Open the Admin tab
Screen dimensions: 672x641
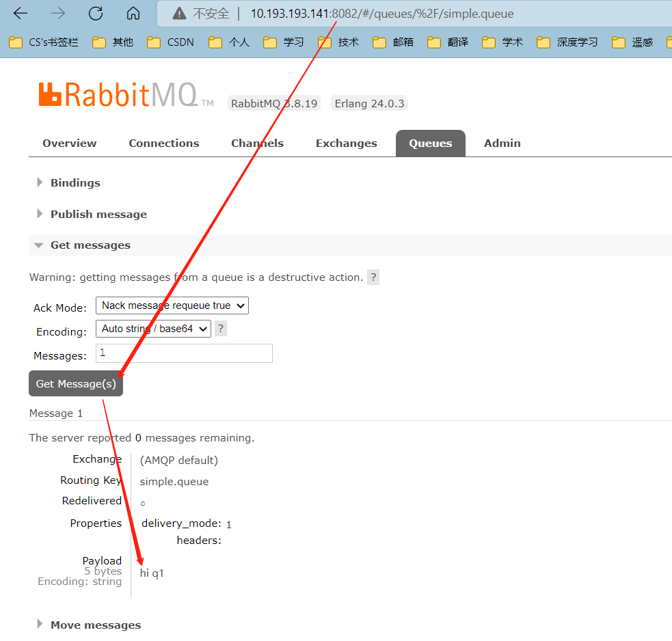click(502, 144)
